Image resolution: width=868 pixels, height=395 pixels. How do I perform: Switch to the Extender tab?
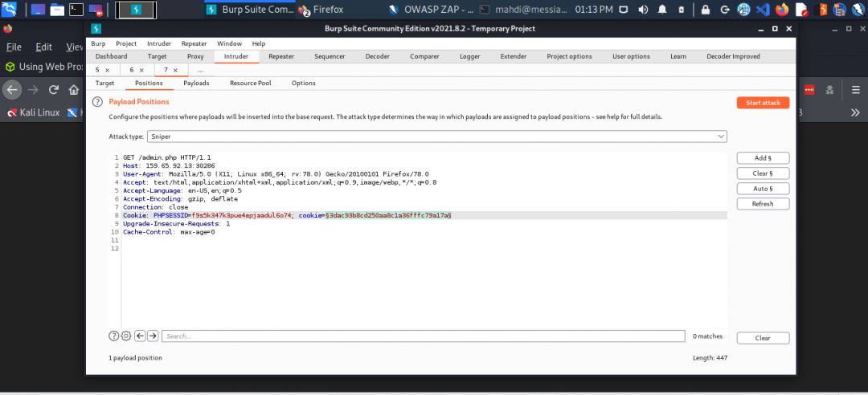pos(513,56)
